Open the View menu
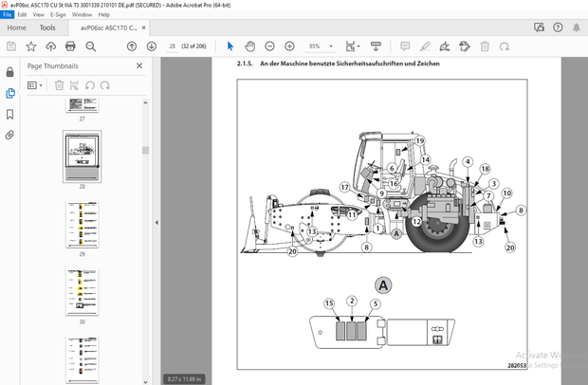The width and height of the screenshot is (588, 385). (38, 14)
